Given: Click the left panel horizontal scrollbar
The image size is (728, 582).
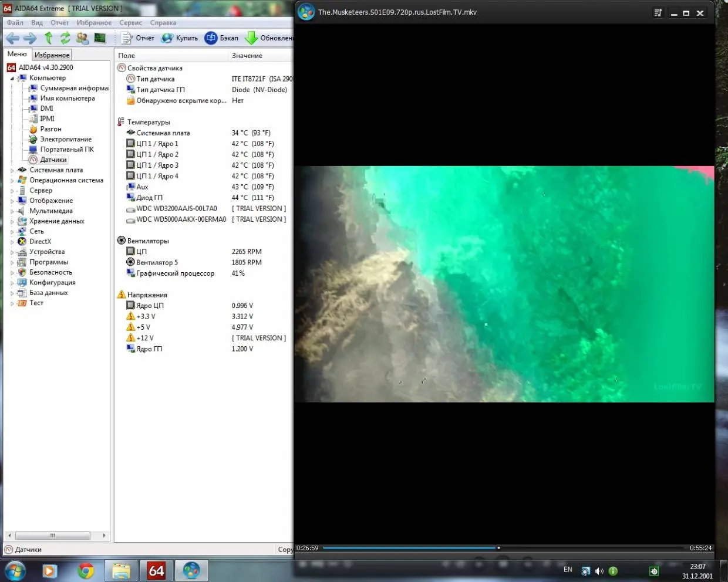Looking at the screenshot, I should pos(52,536).
